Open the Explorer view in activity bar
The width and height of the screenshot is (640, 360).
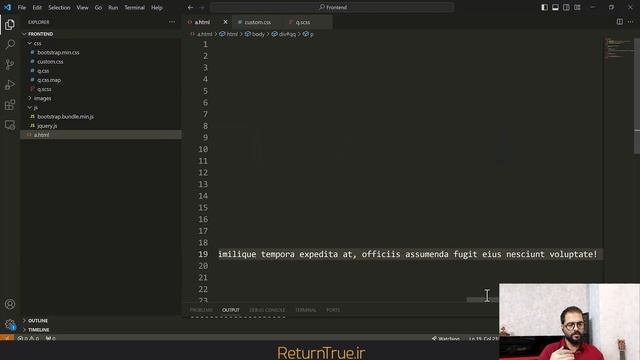click(x=10, y=25)
